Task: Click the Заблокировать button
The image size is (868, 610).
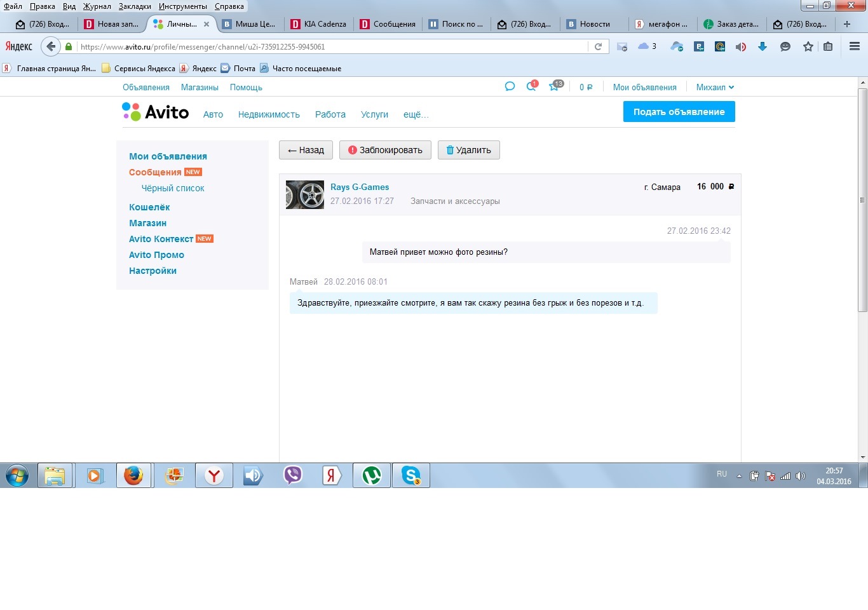Action: [x=385, y=150]
